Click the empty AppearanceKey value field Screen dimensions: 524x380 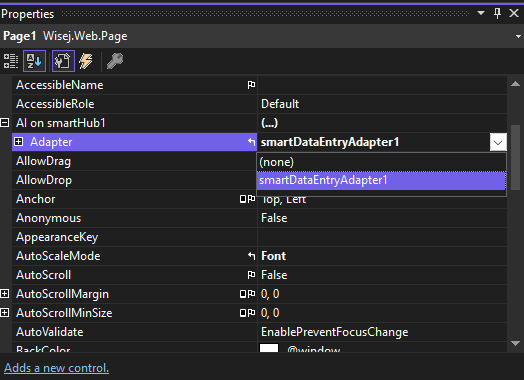382,237
